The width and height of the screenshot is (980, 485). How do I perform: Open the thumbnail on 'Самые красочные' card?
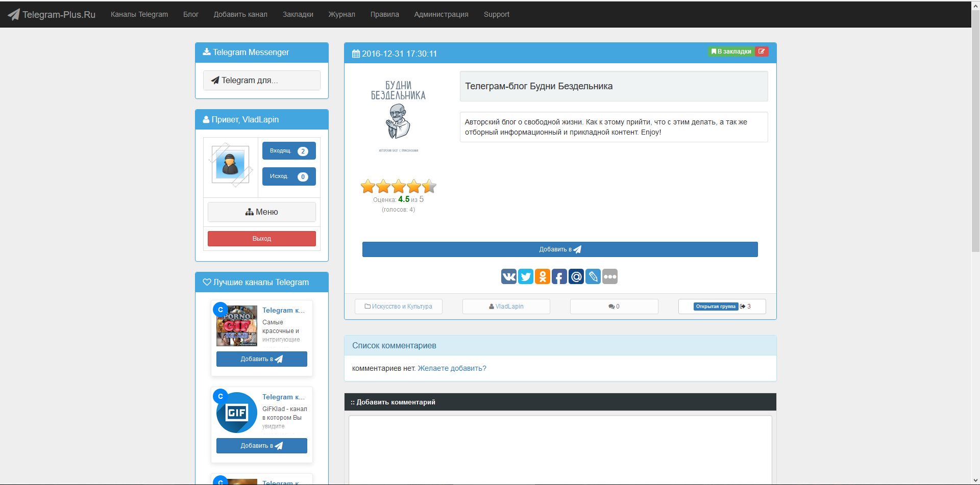(237, 326)
